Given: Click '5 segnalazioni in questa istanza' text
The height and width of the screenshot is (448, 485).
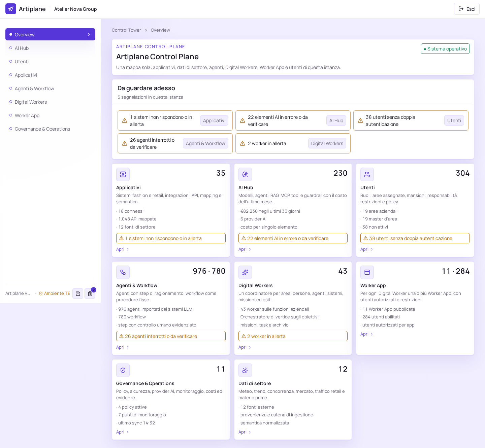Looking at the screenshot, I should click(x=150, y=97).
